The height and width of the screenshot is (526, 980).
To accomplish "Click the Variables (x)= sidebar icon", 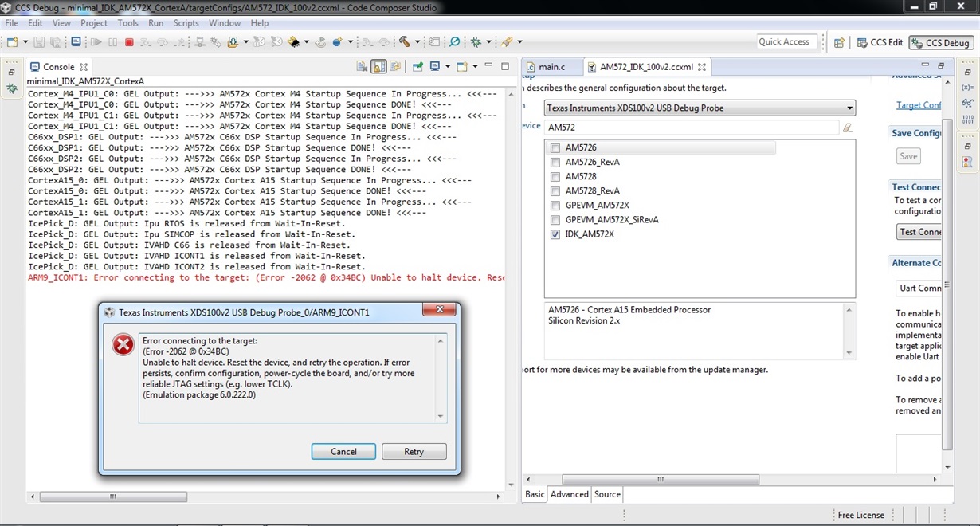I will point(966,87).
